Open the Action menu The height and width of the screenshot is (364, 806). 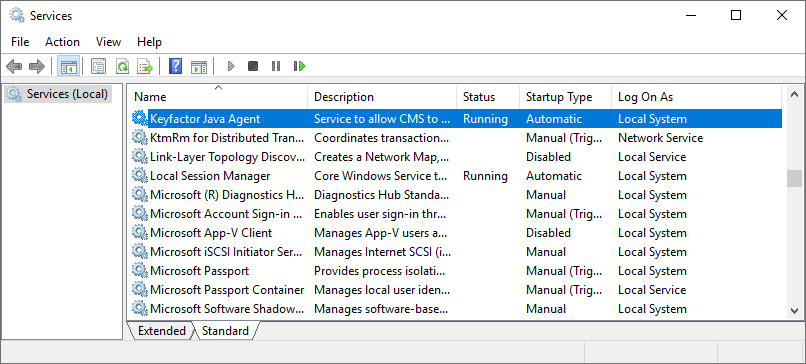pyautogui.click(x=62, y=42)
